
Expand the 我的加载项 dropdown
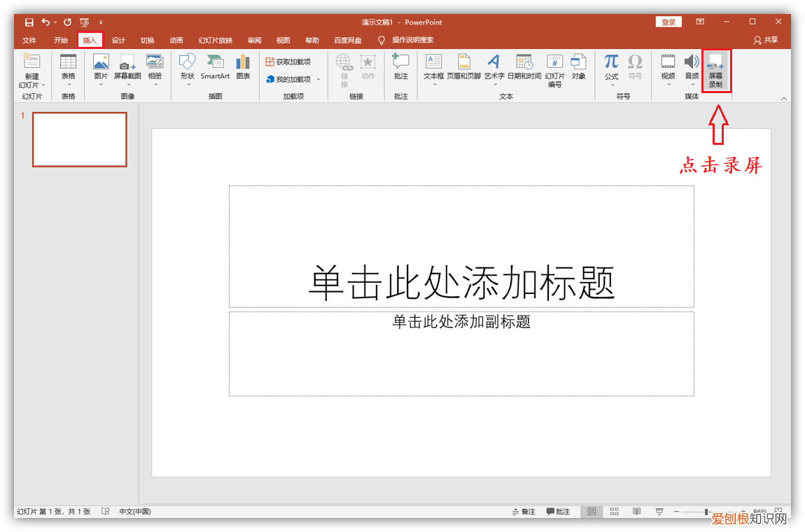pyautogui.click(x=318, y=79)
